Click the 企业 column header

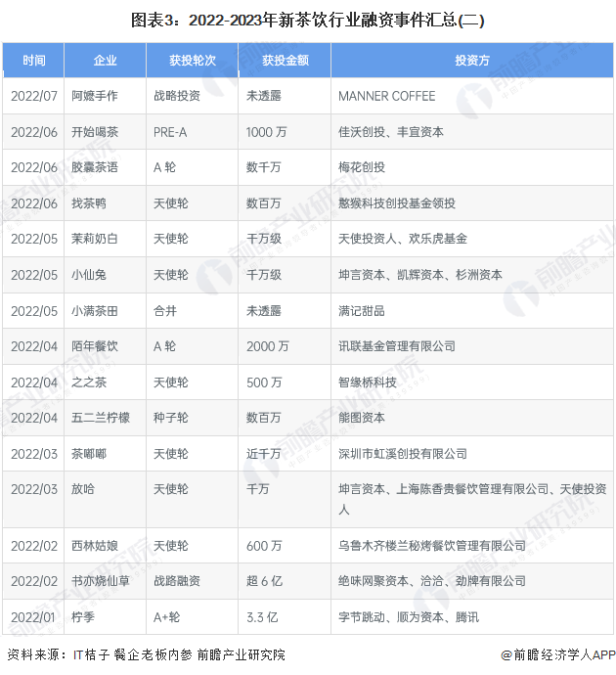(105, 61)
